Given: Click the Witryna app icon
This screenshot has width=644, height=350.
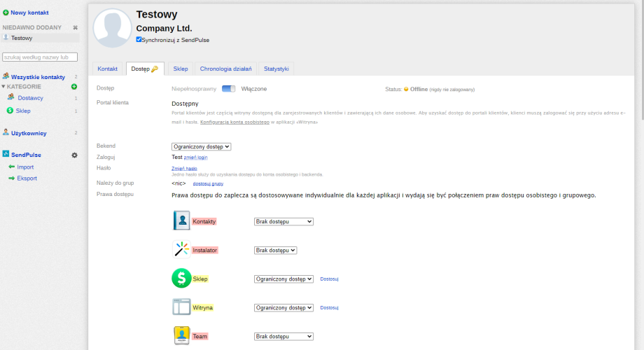Looking at the screenshot, I should pyautogui.click(x=181, y=307).
